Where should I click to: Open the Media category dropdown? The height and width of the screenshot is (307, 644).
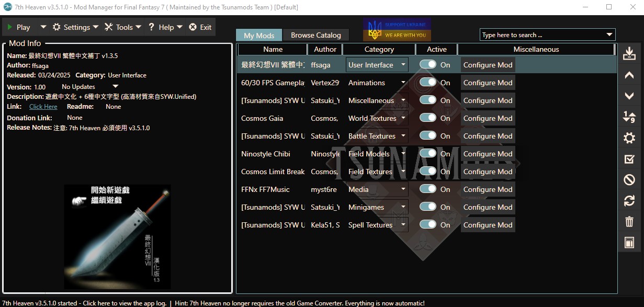pyautogui.click(x=377, y=189)
